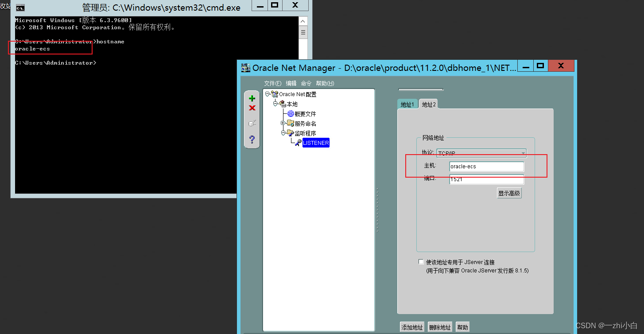Click the 本地 computer icon
This screenshot has height=334, width=644.
283,104
